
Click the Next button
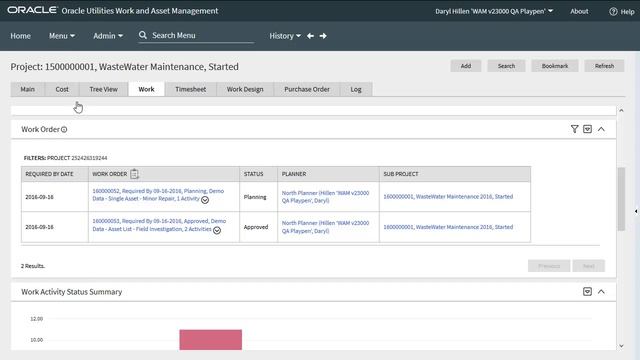pyautogui.click(x=589, y=266)
